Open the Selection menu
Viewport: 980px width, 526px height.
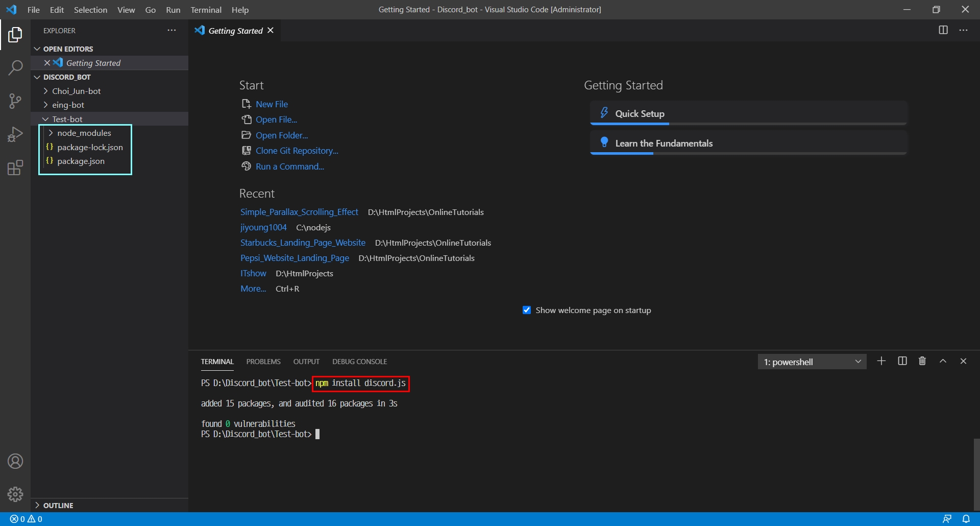pos(90,10)
